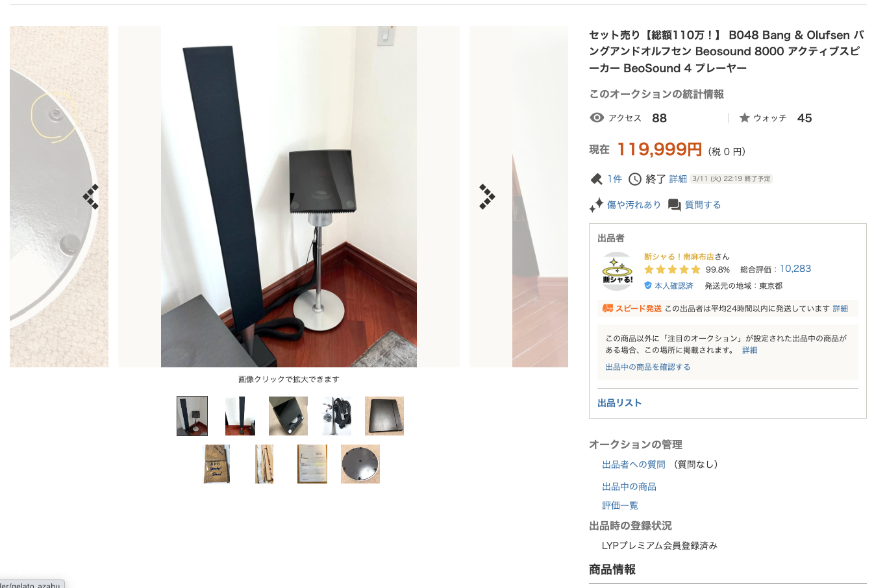
Task: Advance to next image with right arrow
Action: [487, 197]
